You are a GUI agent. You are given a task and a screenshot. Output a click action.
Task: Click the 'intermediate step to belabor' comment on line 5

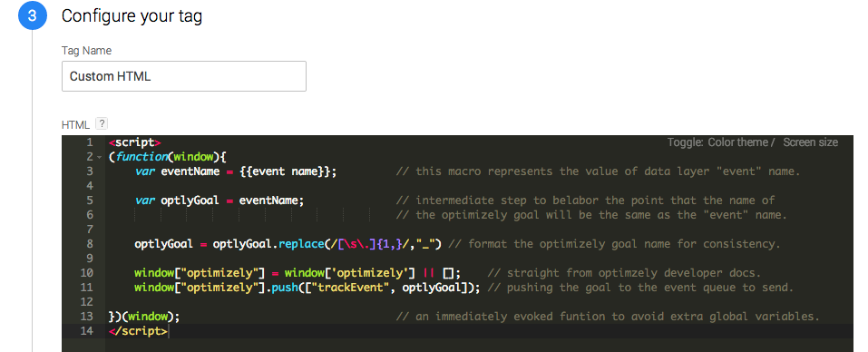pos(585,200)
